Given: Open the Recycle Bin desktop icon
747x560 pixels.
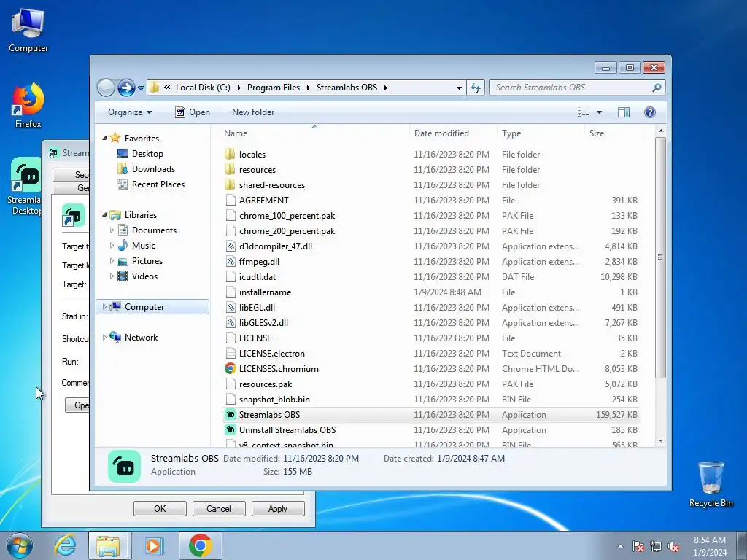Looking at the screenshot, I should 711,484.
